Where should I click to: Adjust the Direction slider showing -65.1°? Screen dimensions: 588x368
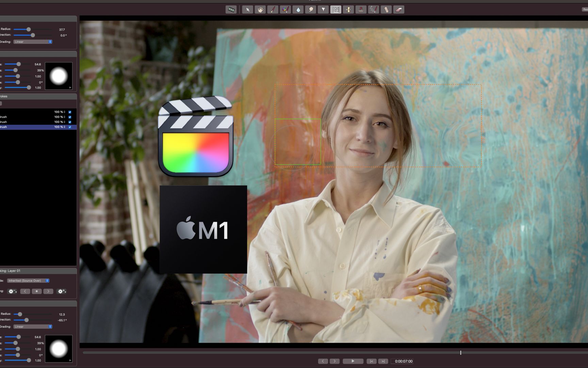point(26,320)
